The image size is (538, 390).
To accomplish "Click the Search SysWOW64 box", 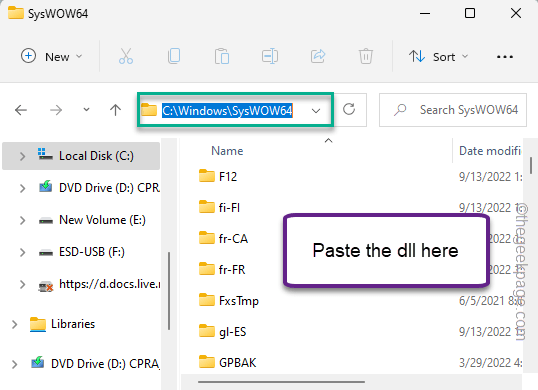I will (453, 110).
